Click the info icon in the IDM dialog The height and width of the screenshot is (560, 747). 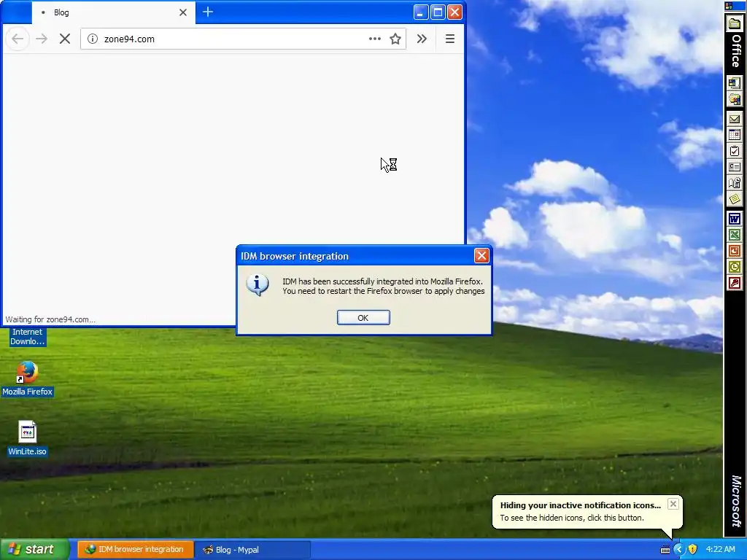(x=258, y=285)
